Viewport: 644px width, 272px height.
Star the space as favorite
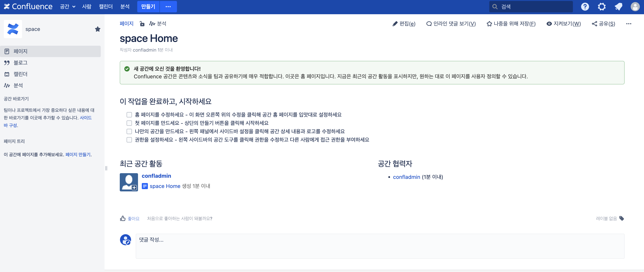(98, 29)
